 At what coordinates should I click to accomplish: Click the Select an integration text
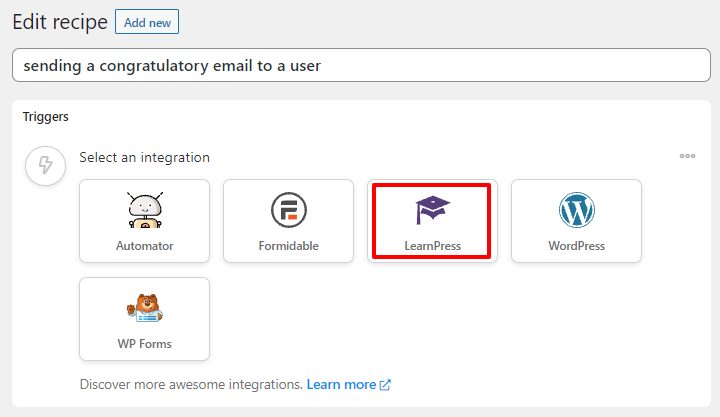tap(145, 158)
